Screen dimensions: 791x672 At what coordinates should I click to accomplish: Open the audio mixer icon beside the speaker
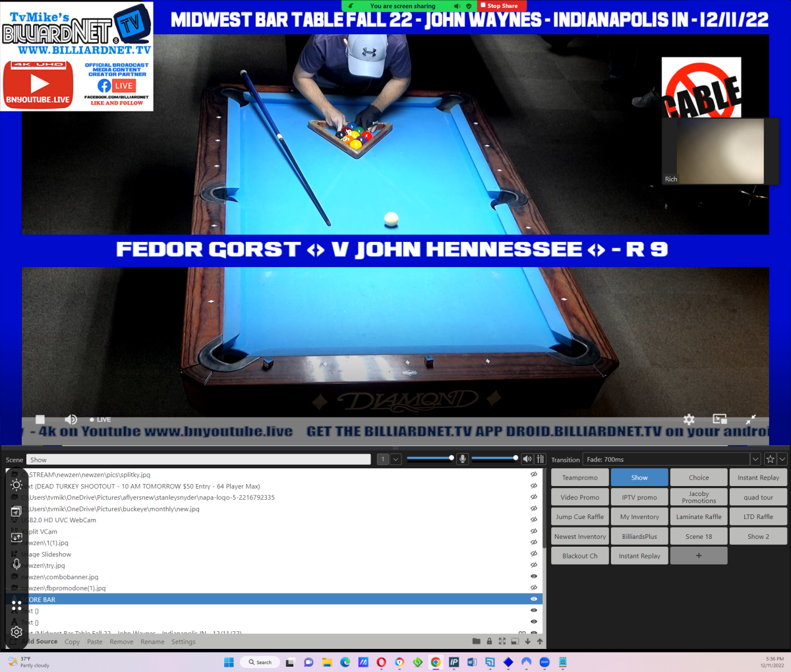(541, 459)
